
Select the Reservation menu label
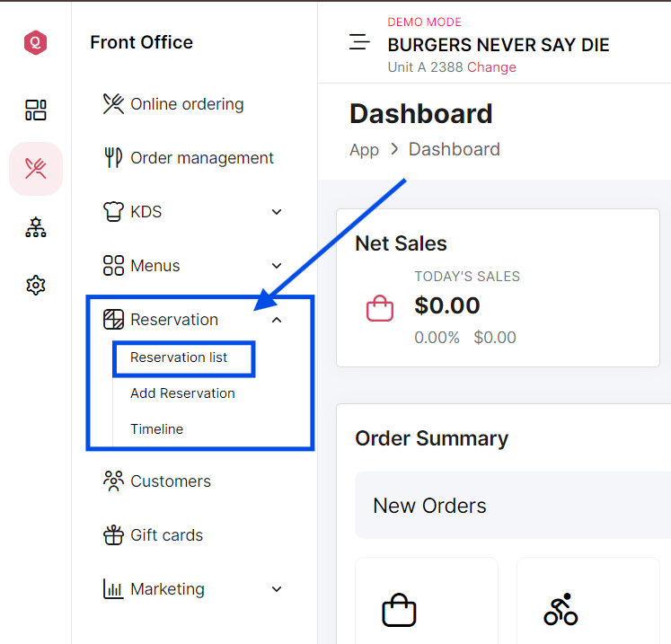point(174,320)
